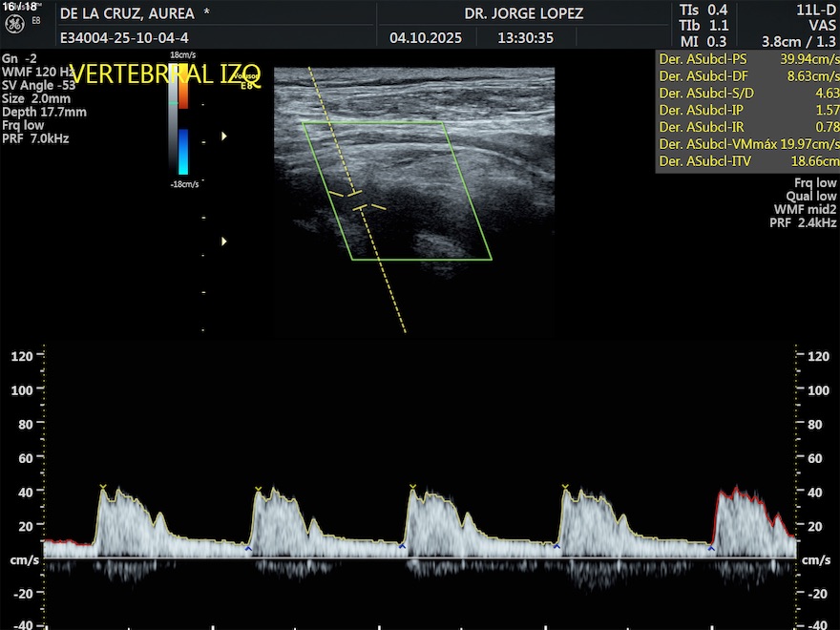The image size is (840, 630).
Task: Click the yellow VERTEBRAL IZQ annotation
Action: [164, 75]
